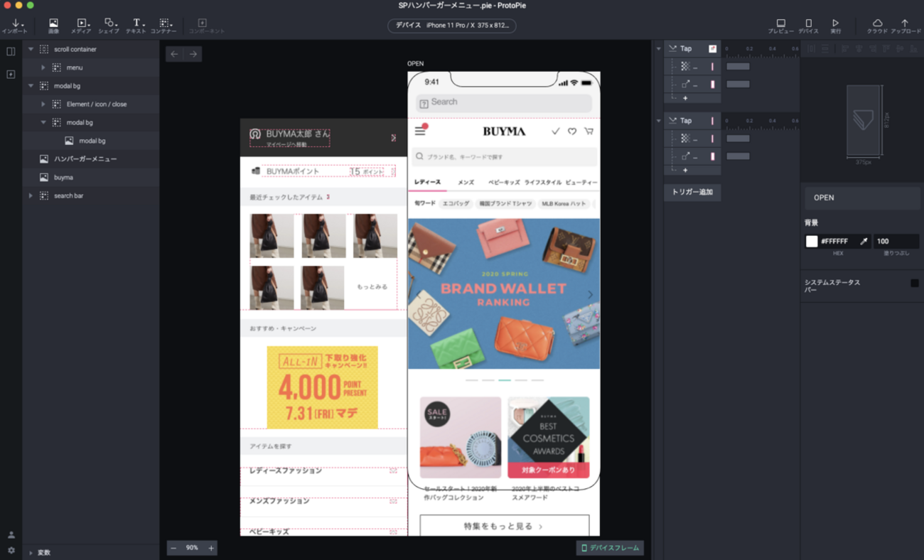Expand the Element / icon / close layer

[x=43, y=104]
